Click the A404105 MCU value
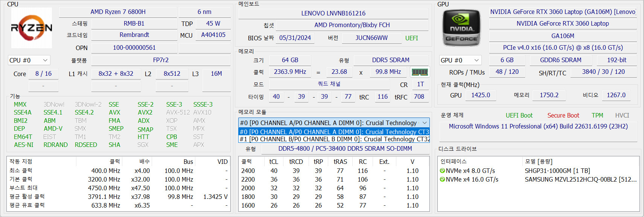Viewport: 644px width, 217px height. tap(213, 35)
